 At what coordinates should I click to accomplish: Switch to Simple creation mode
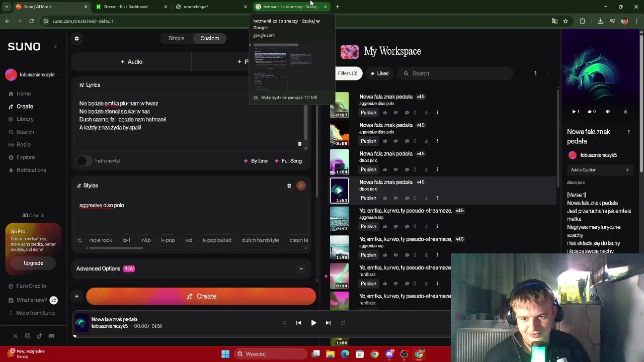pyautogui.click(x=176, y=38)
